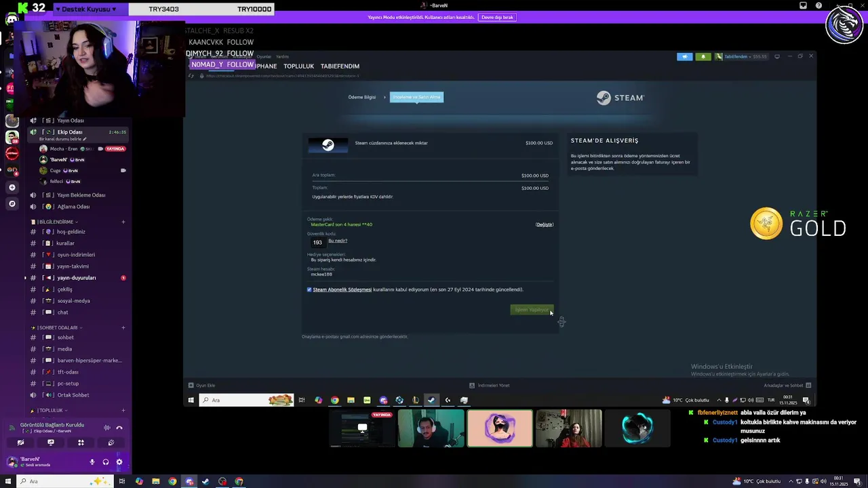Open Steam announcements megaphone icon
This screenshot has width=868, height=488.
coord(685,56)
